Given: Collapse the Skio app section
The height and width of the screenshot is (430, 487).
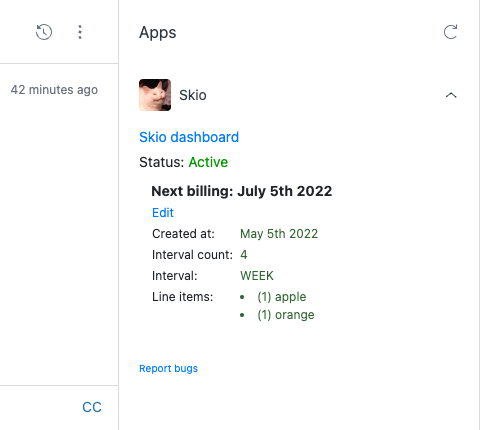Looking at the screenshot, I should click(x=451, y=95).
